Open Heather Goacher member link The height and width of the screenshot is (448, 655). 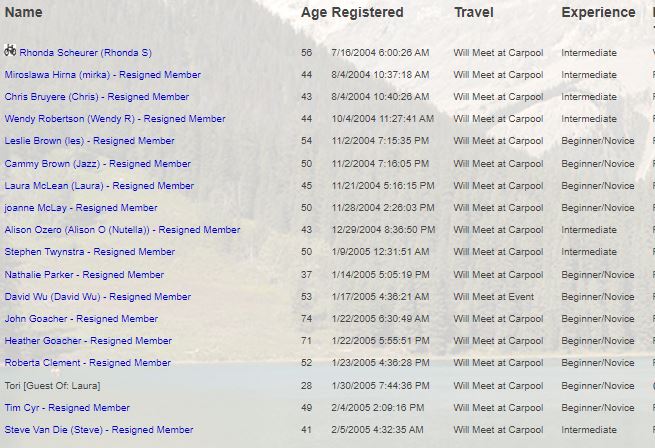pos(88,341)
